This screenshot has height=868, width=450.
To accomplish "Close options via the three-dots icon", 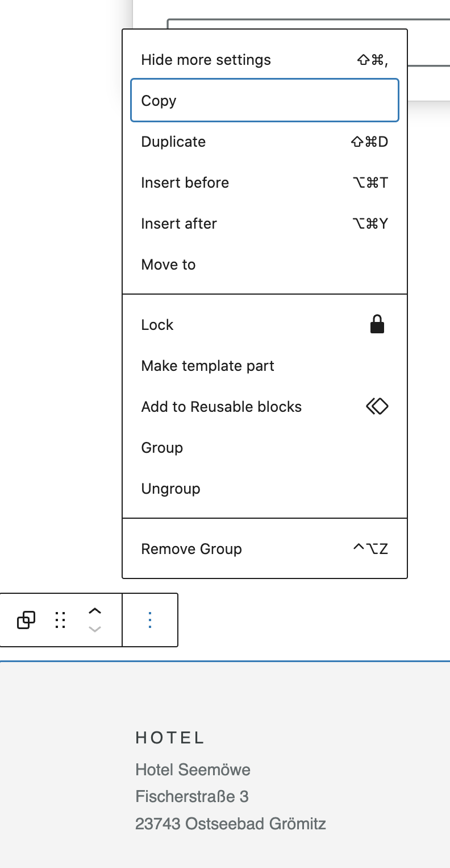I will (150, 620).
